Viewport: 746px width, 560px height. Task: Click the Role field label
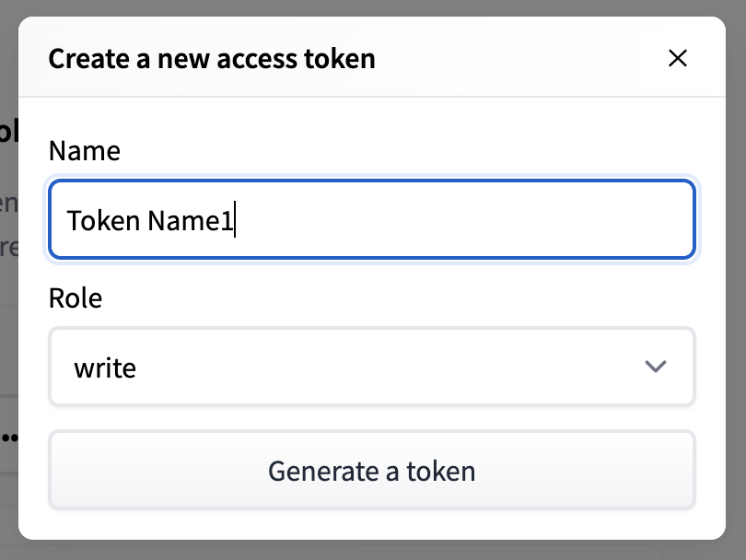[76, 297]
